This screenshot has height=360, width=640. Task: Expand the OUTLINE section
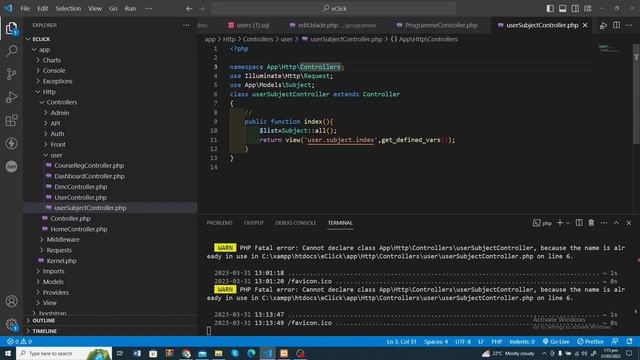point(110,321)
